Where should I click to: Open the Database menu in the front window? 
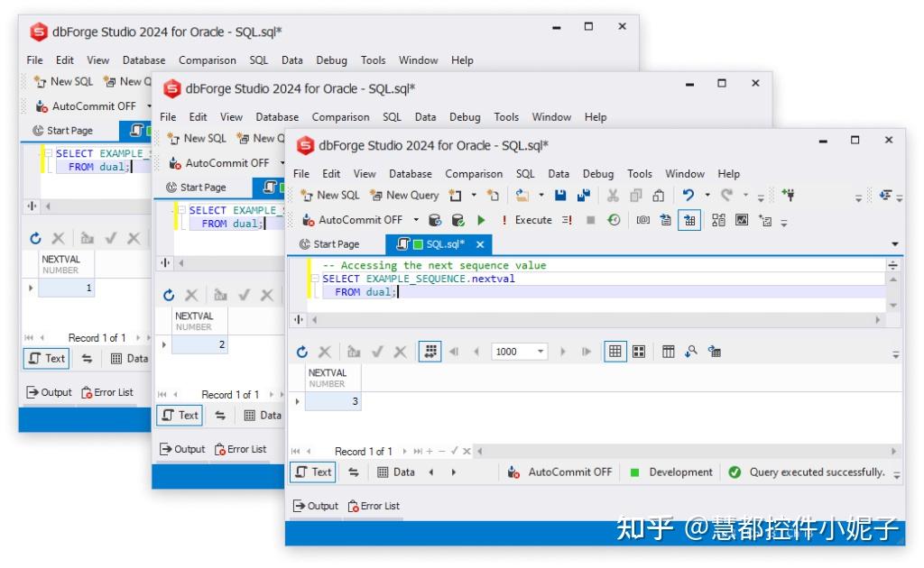pos(411,174)
